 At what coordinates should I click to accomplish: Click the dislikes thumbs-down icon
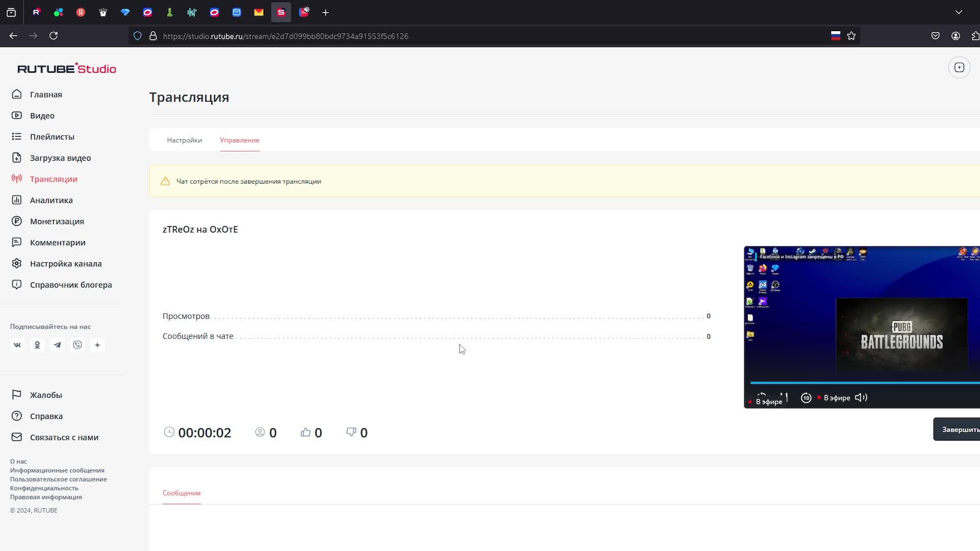351,432
